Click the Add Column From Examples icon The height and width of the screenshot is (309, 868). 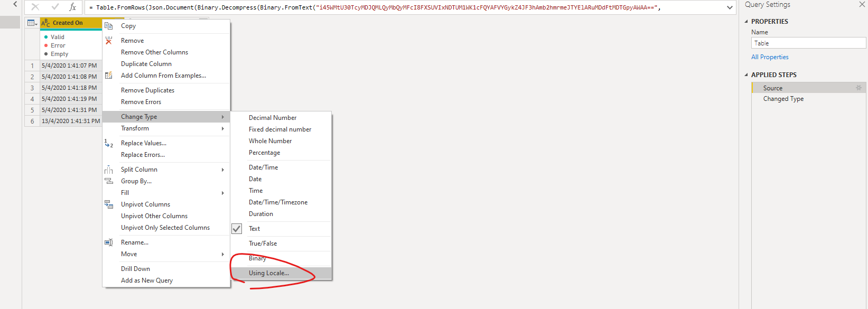[x=108, y=76]
